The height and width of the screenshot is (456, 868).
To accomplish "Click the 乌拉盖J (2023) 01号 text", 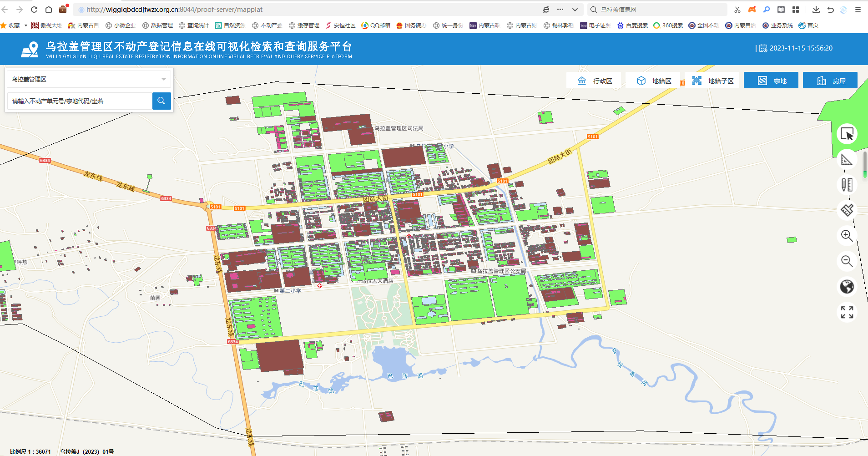I will [x=87, y=452].
